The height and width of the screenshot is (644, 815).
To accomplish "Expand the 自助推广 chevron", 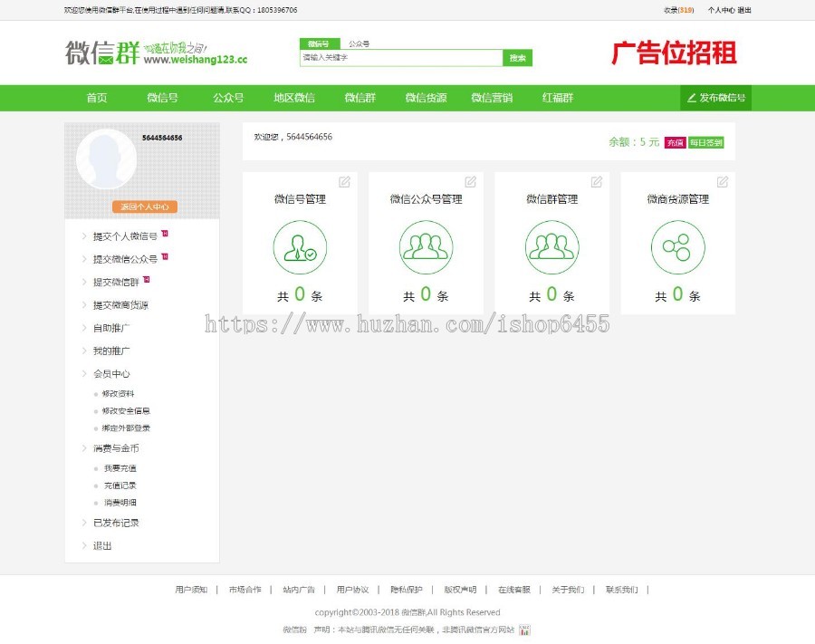I will click(84, 328).
